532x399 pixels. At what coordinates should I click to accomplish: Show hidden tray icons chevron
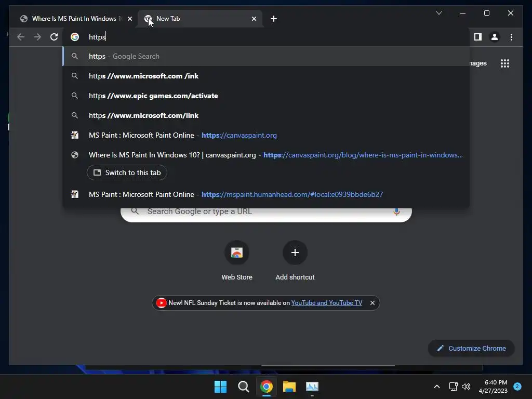coord(436,387)
